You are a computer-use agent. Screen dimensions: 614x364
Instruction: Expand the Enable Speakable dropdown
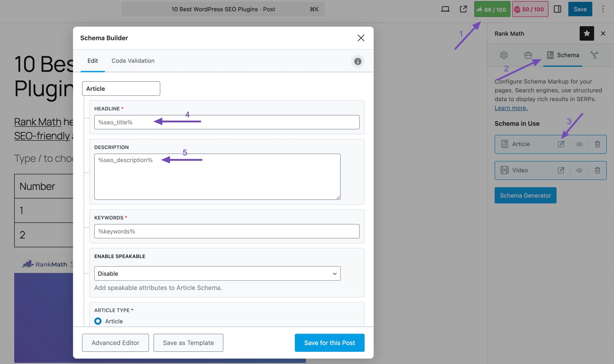[x=217, y=273]
